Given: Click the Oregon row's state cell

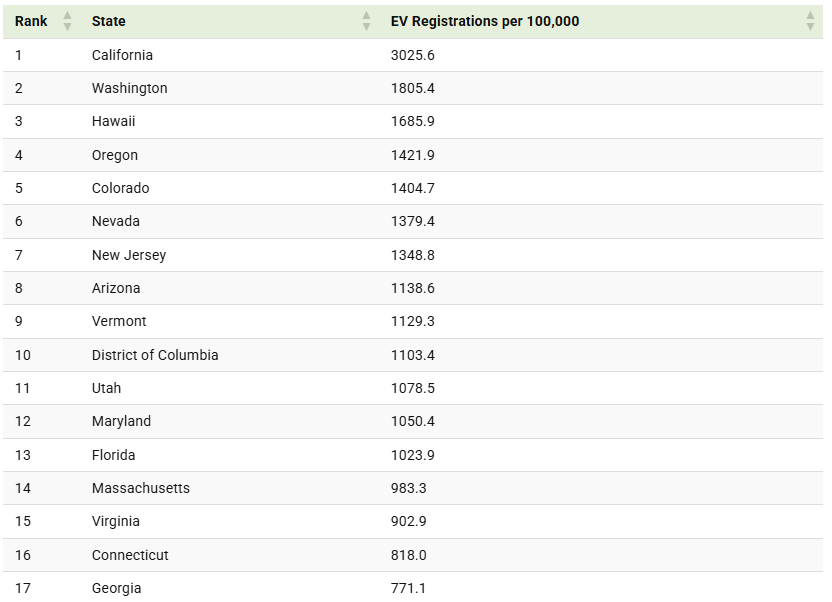Looking at the screenshot, I should [115, 155].
